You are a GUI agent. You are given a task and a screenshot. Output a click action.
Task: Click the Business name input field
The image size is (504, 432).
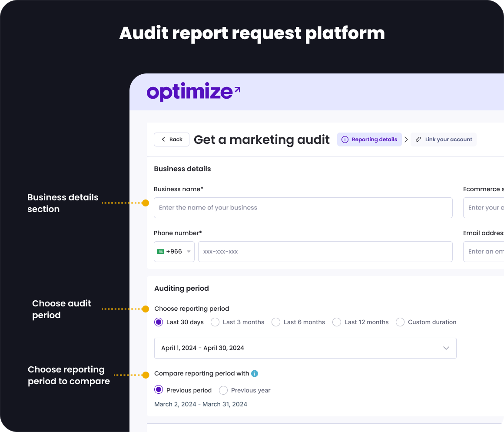tap(303, 208)
